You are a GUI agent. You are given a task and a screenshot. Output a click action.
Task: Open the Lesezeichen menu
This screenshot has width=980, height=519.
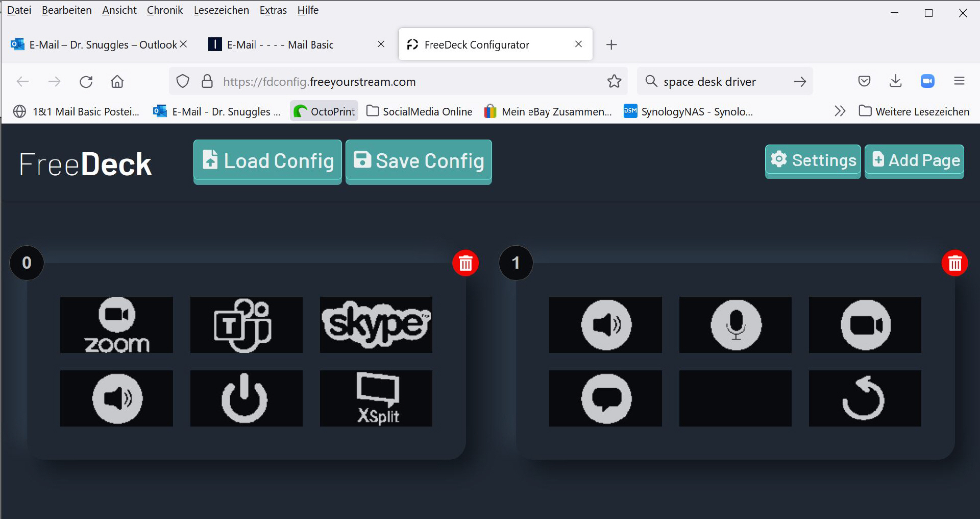pos(221,10)
